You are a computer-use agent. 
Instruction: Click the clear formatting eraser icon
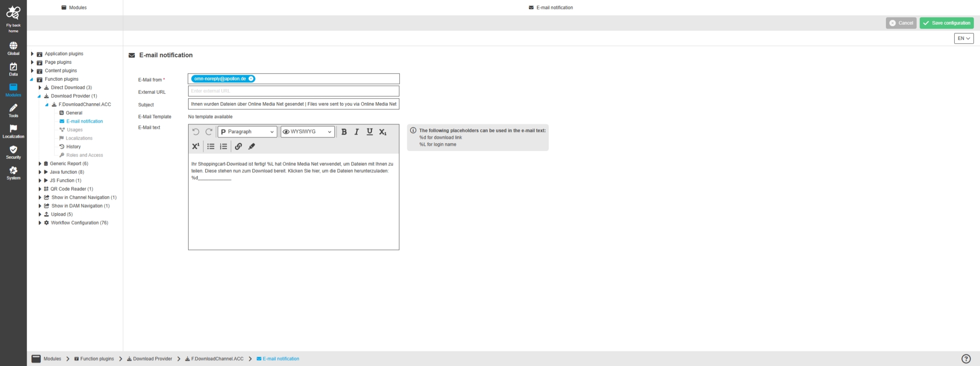251,146
